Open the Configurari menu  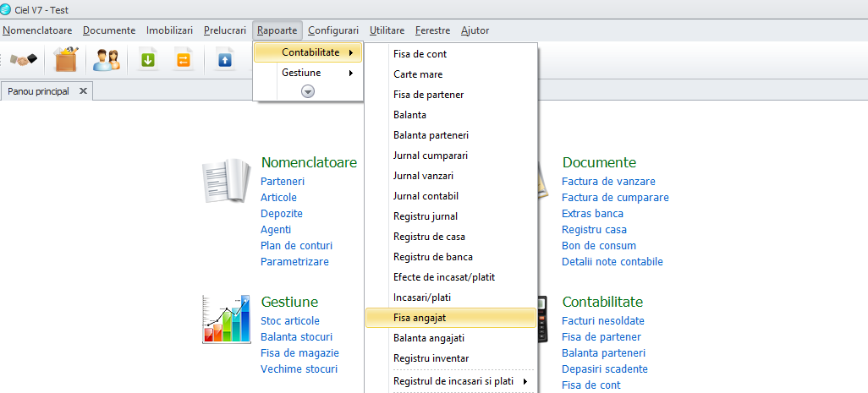(x=333, y=30)
